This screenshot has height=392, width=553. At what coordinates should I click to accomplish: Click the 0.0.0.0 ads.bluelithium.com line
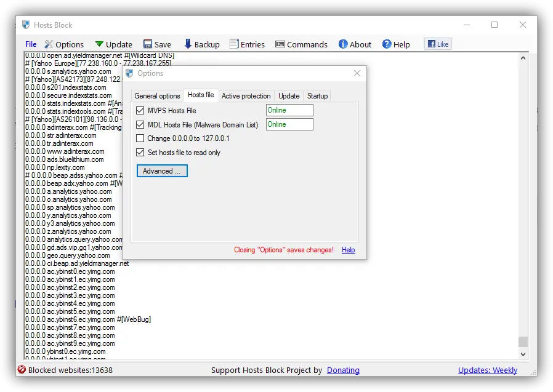point(64,159)
